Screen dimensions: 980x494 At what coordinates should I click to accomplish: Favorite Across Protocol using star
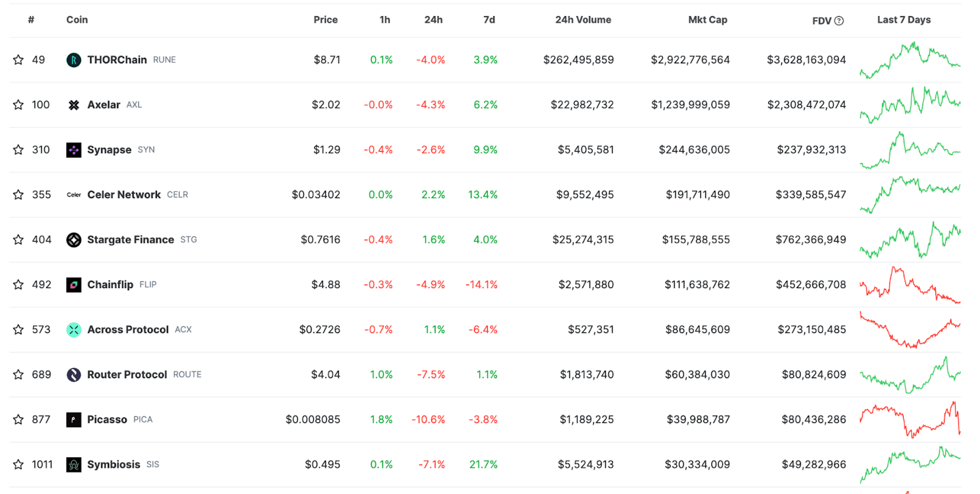tap(18, 329)
